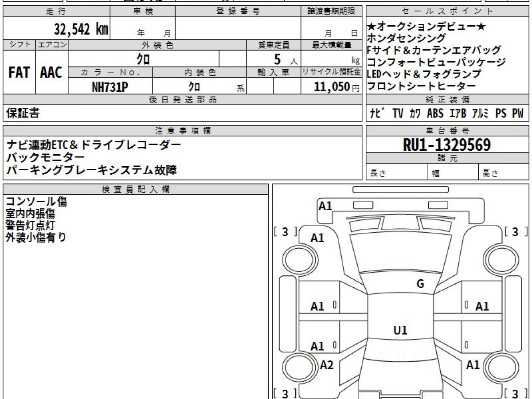
Task: Click the chassis number RU1-1329569
Action: (x=446, y=145)
